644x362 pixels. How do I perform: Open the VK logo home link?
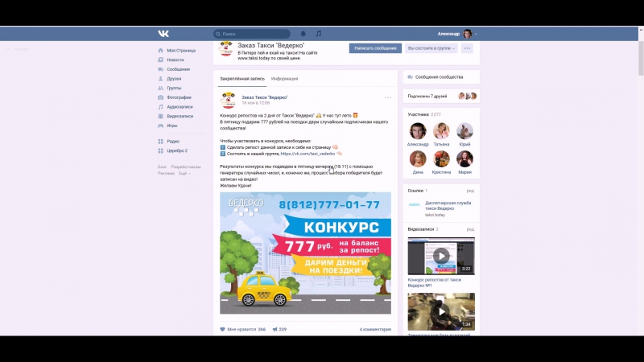pos(163,34)
